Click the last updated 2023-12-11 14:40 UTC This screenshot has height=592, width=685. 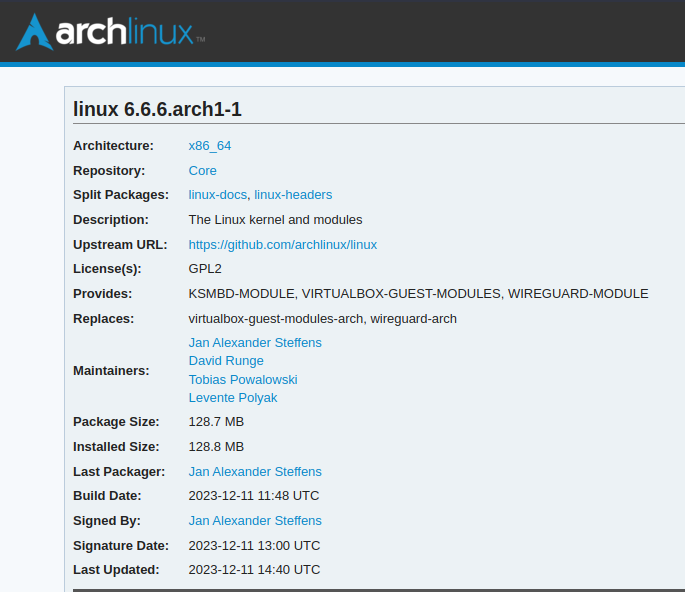click(x=254, y=569)
